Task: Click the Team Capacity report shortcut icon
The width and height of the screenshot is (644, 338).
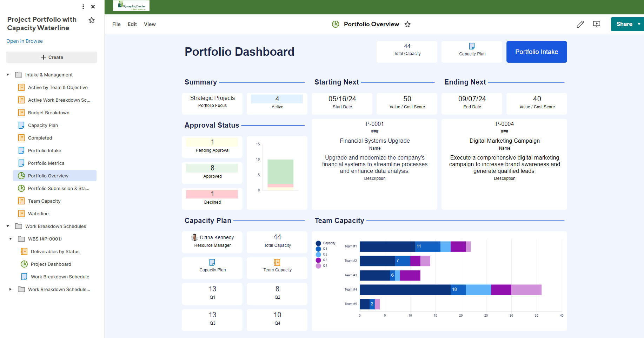Action: [x=277, y=262]
